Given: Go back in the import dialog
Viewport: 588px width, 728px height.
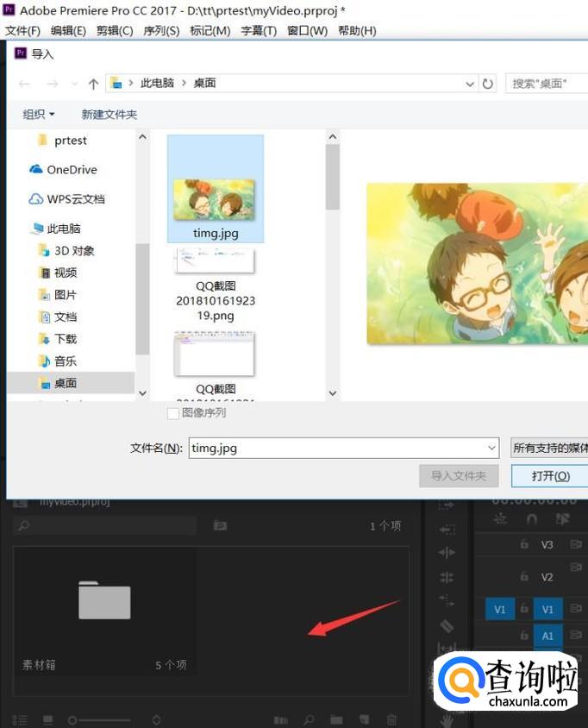Looking at the screenshot, I should (25, 84).
